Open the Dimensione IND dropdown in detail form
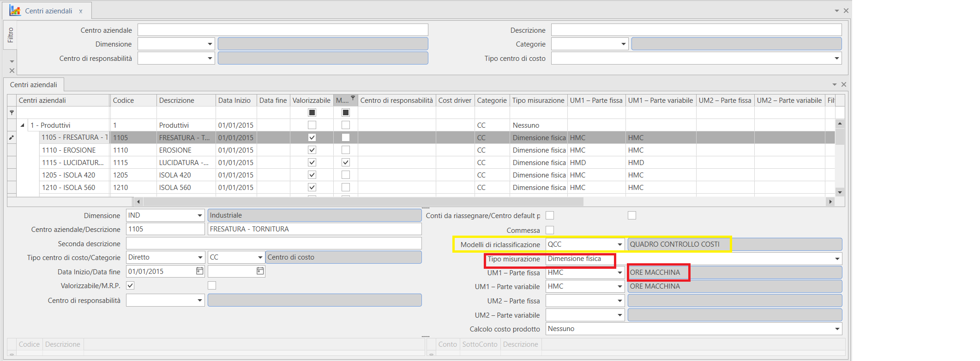The image size is (980, 361). click(x=200, y=215)
